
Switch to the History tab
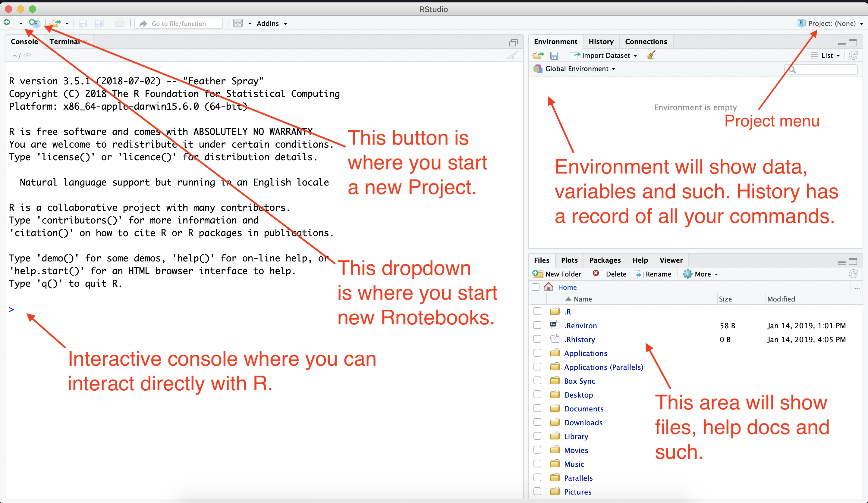pos(601,42)
